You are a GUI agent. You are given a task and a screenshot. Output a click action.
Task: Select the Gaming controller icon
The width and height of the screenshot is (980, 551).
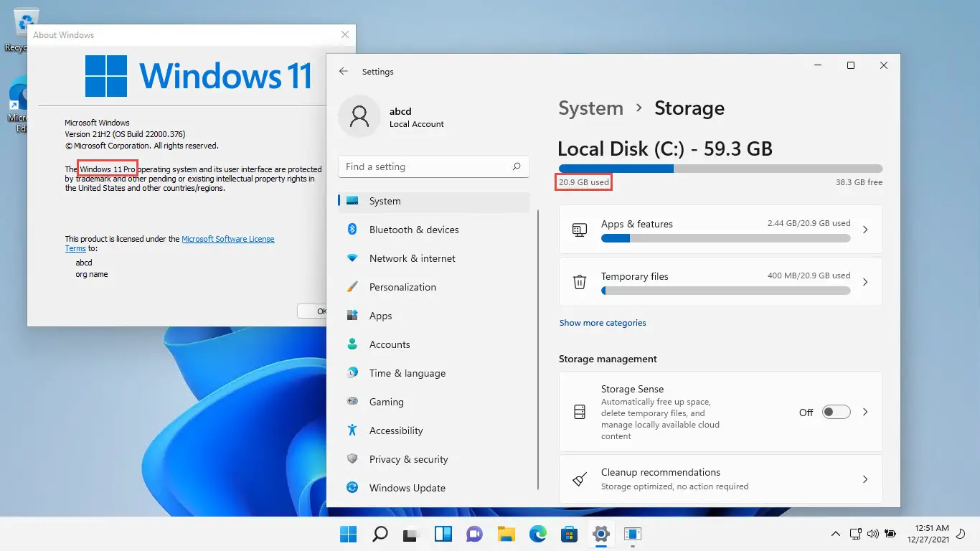(x=352, y=402)
